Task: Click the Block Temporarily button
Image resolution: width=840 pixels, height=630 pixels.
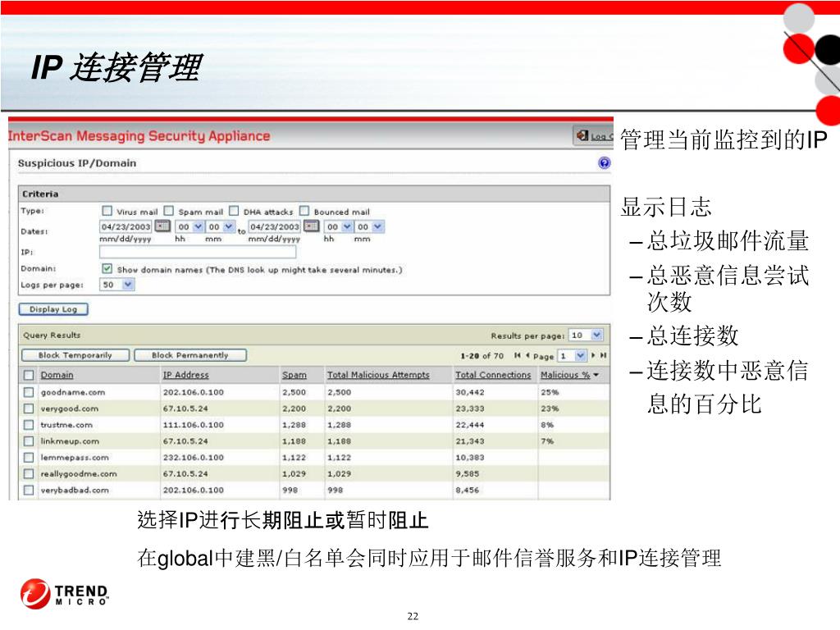Action: [x=75, y=355]
